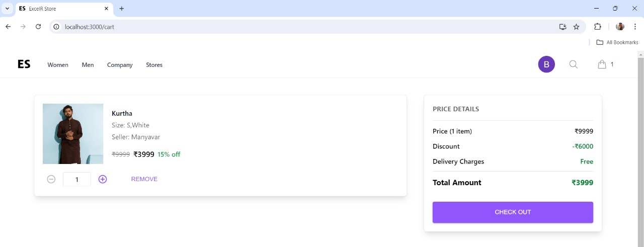
Task: Open a new browser tab
Action: [x=122, y=9]
